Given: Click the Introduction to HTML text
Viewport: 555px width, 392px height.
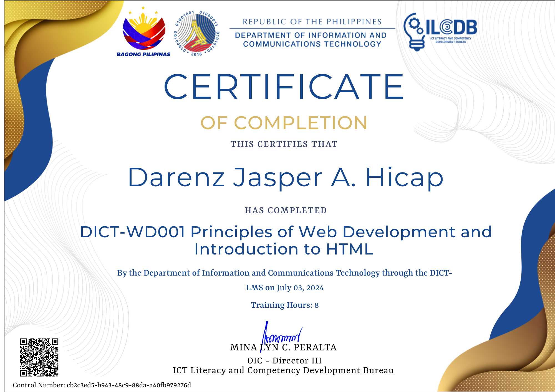Looking at the screenshot, I should (x=284, y=249).
